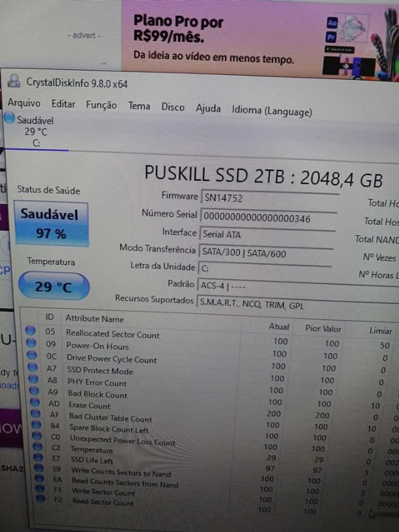Click the SSD Life Left status icon
The width and height of the screenshot is (399, 532).
pos(38,457)
